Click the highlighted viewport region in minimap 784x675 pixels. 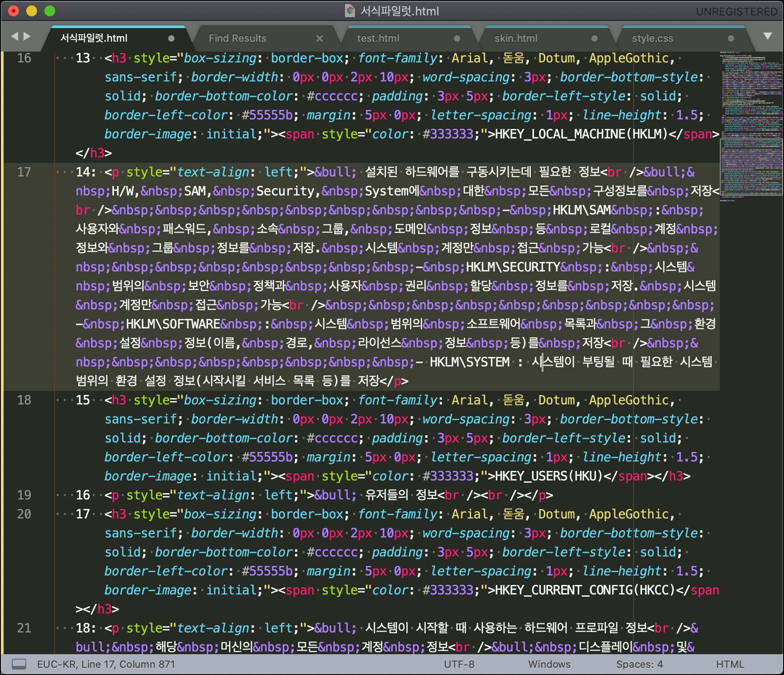751,167
